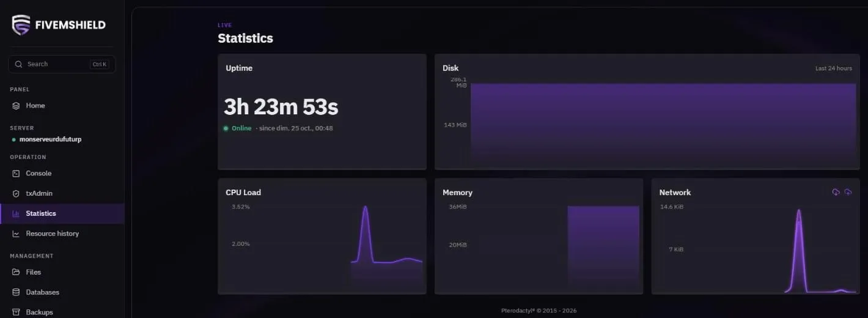Click the uptime value 3h 23m 53s

click(281, 107)
